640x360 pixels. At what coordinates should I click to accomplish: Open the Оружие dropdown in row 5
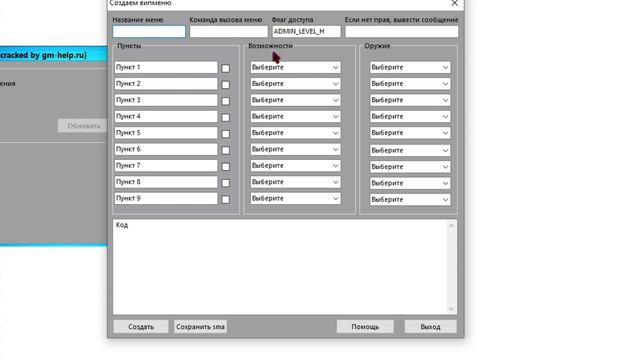[x=410, y=133]
